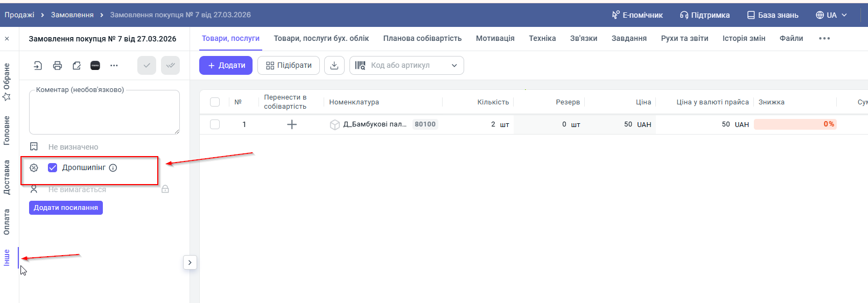Switch to the Планова собівартість tab
The width and height of the screenshot is (868, 303).
coord(422,38)
